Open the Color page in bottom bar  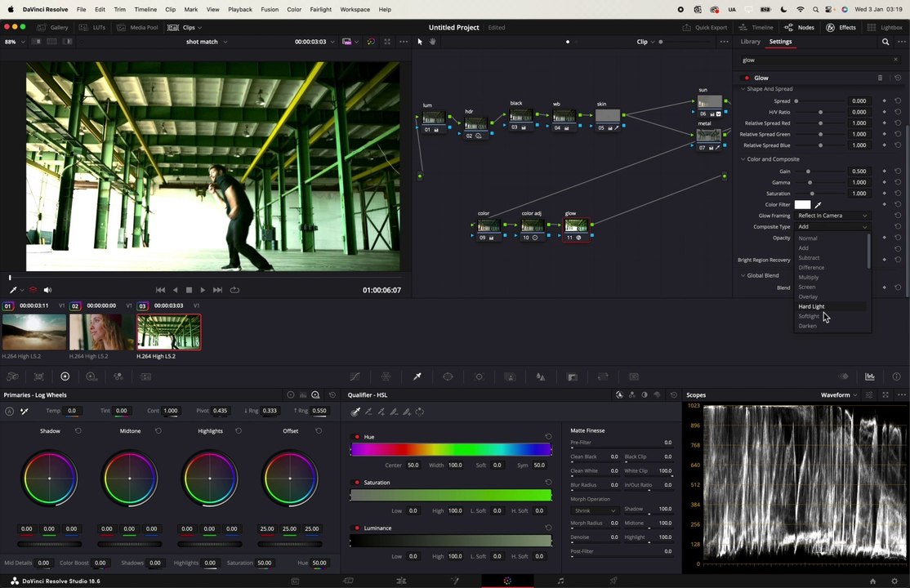point(507,581)
